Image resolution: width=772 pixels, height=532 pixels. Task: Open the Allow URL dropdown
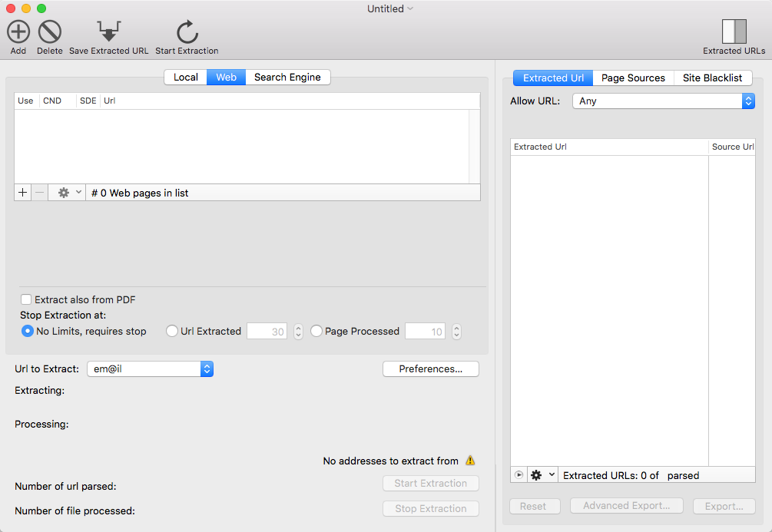coord(663,101)
